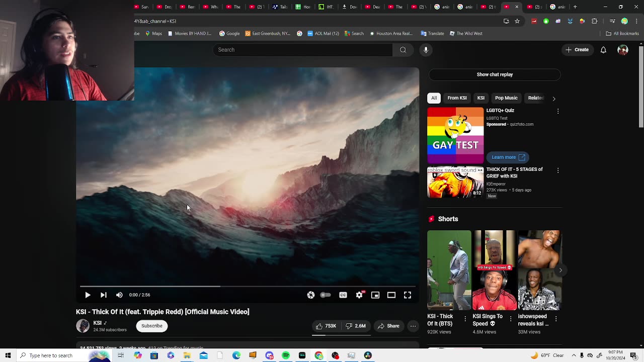Switch to theater mode
The width and height of the screenshot is (644, 362).
tap(391, 295)
